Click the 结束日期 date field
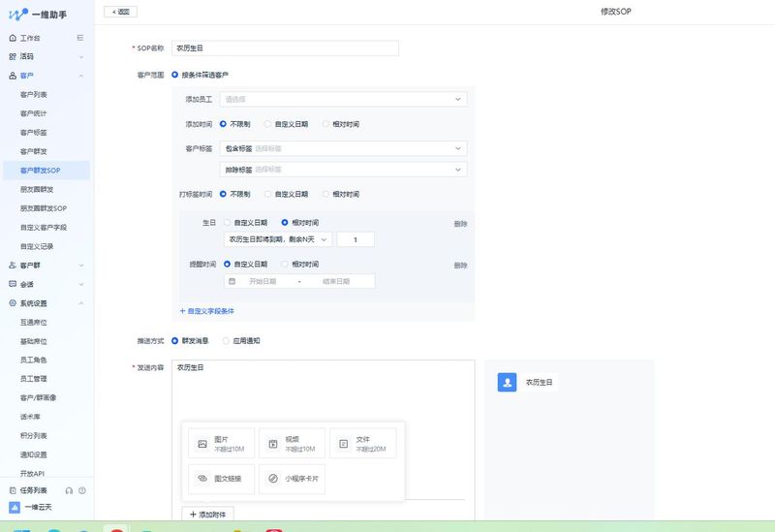 336,281
